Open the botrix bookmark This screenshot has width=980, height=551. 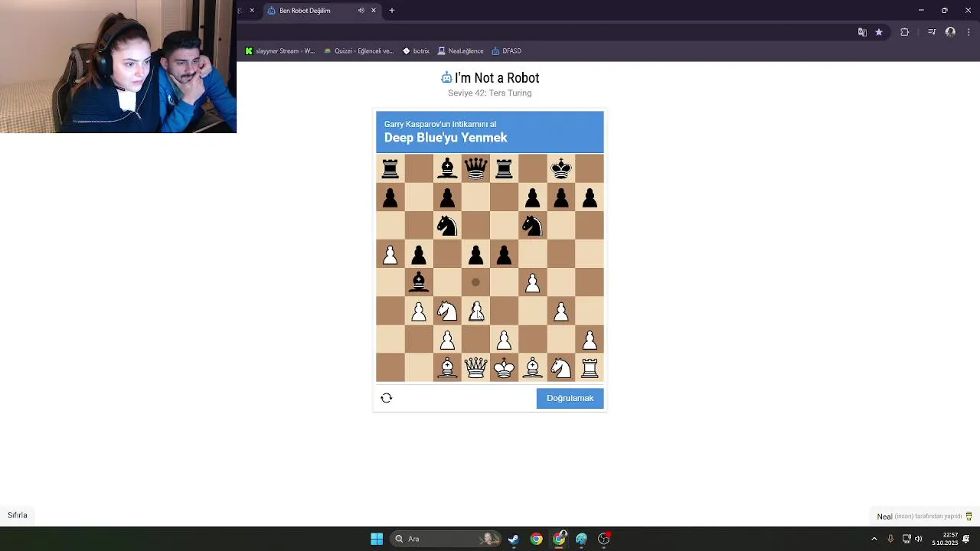pyautogui.click(x=416, y=51)
